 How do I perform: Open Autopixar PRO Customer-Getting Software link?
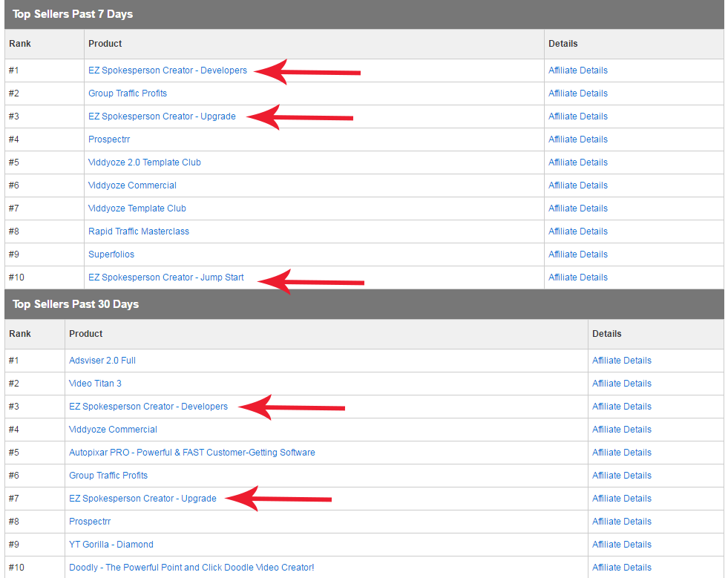point(191,452)
